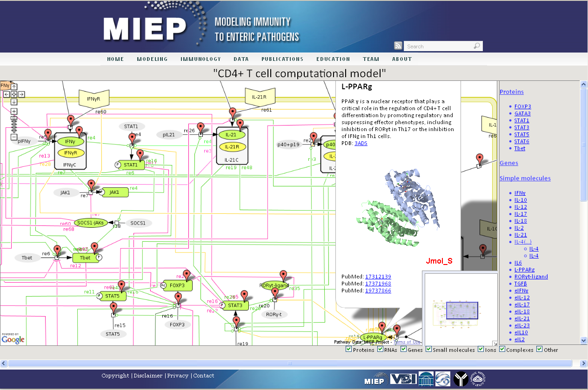The width and height of the screenshot is (588, 390).
Task: Click the search magnifier icon
Action: pyautogui.click(x=477, y=46)
